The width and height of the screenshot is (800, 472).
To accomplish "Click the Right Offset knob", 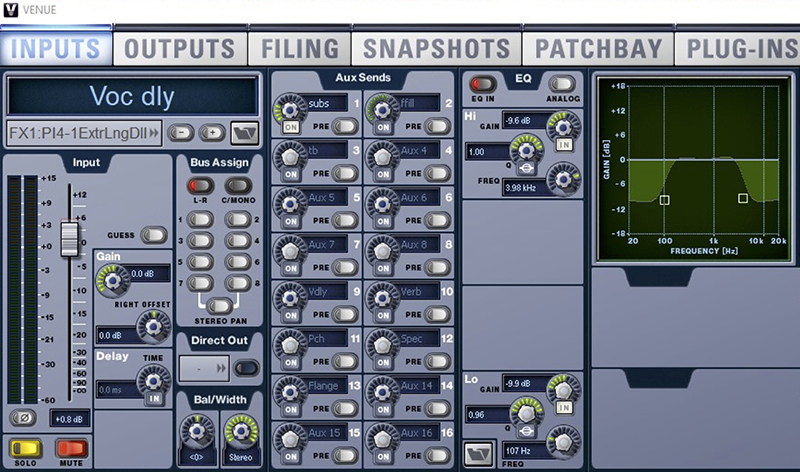I will click(153, 326).
